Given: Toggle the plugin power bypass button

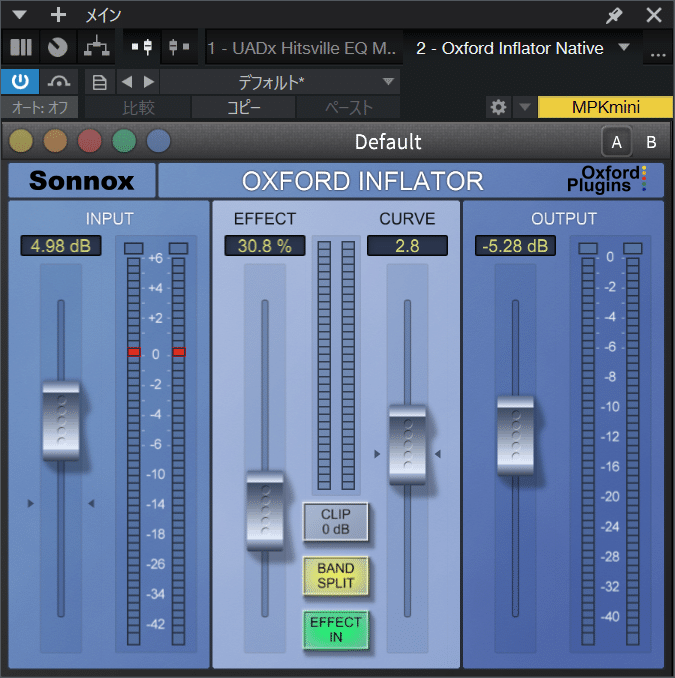Looking at the screenshot, I should pyautogui.click(x=20, y=81).
